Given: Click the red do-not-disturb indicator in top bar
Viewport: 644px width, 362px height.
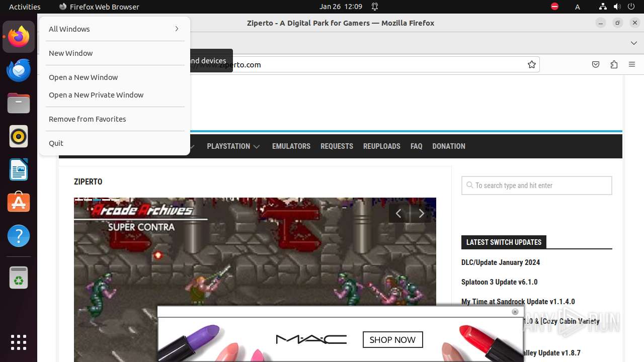Looking at the screenshot, I should (x=554, y=7).
